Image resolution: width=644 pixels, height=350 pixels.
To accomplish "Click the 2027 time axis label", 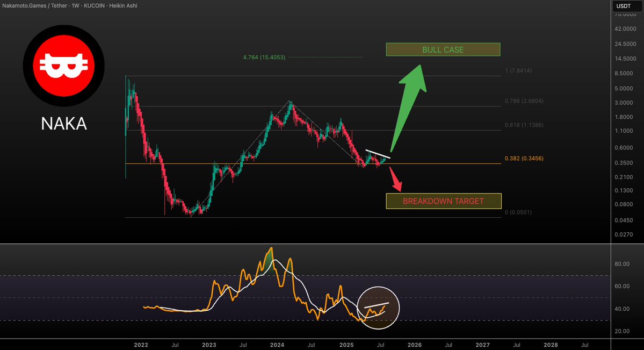I will [482, 345].
